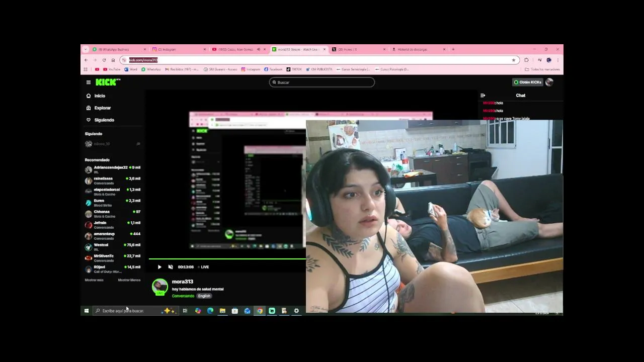The width and height of the screenshot is (644, 362).
Task: Open the Kick user avatar menu
Action: 549,82
